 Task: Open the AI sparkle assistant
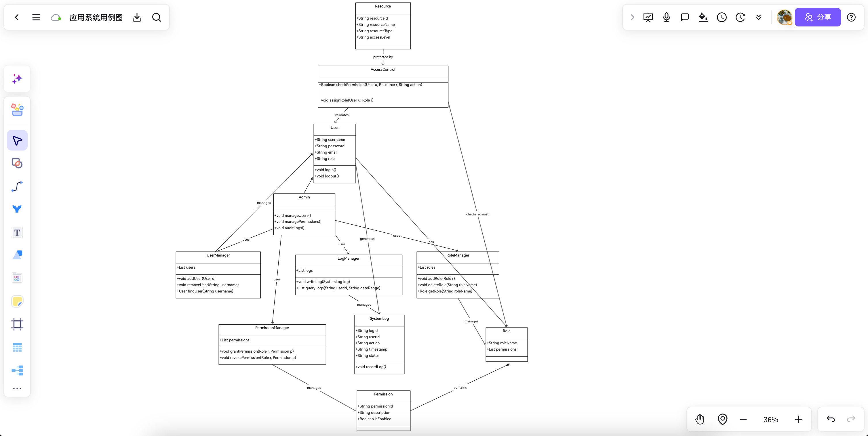tap(17, 79)
